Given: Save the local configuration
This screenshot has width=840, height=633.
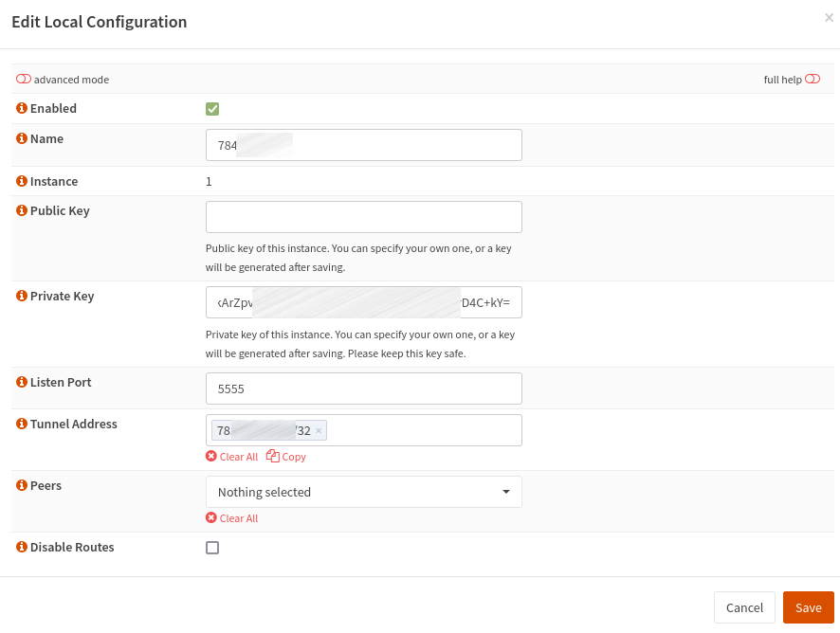Looking at the screenshot, I should 808,607.
